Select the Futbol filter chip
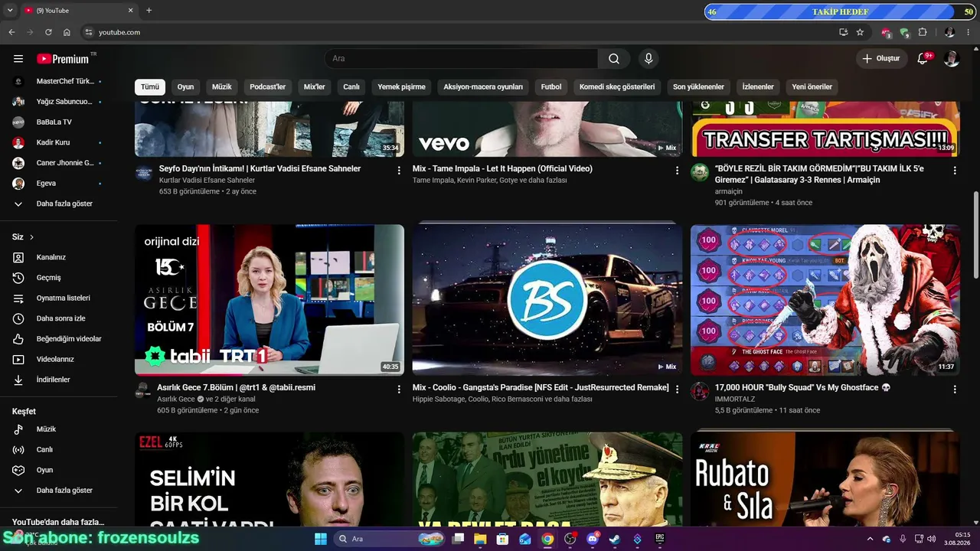Screen dimensions: 980x551 point(551,86)
